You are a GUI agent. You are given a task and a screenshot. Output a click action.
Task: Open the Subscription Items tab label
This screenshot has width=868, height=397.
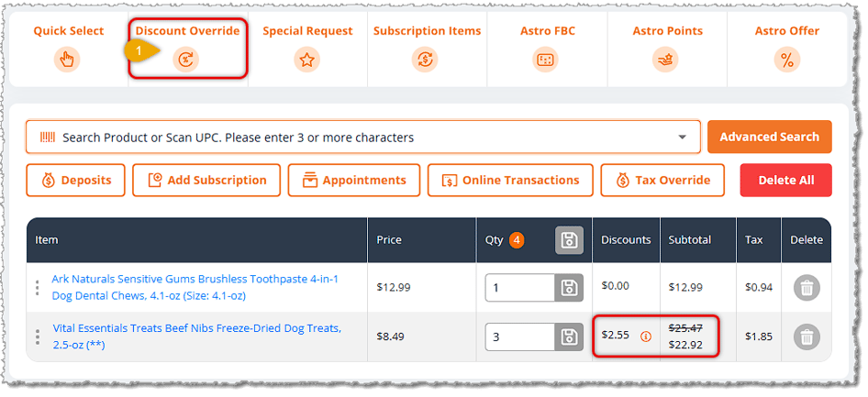click(427, 31)
